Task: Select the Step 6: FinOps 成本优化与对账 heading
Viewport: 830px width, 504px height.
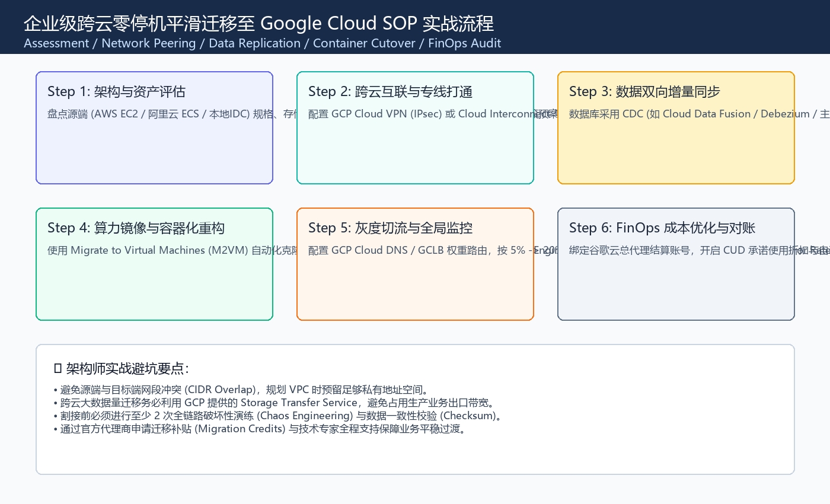Action: 662,228
